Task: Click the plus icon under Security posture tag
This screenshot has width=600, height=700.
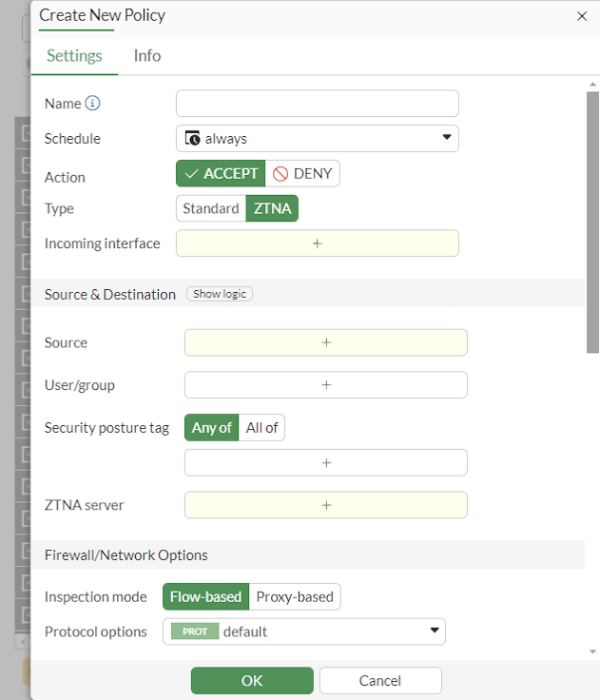Action: pyautogui.click(x=325, y=463)
